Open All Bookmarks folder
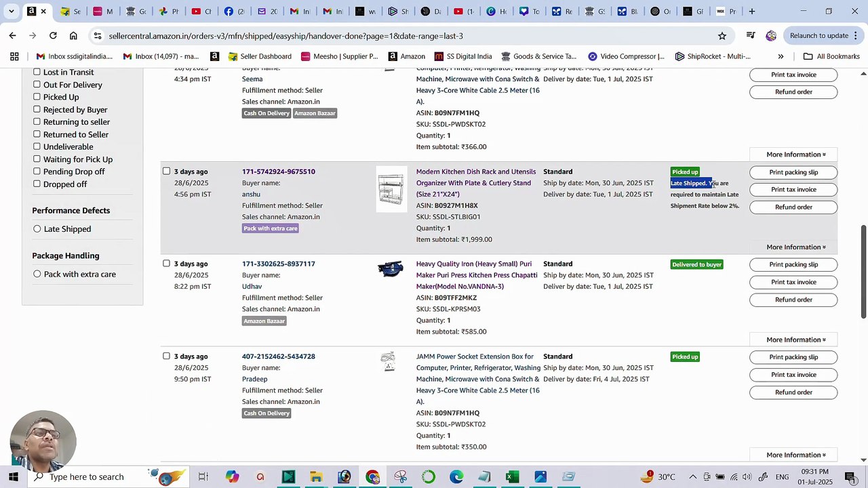 point(831,56)
